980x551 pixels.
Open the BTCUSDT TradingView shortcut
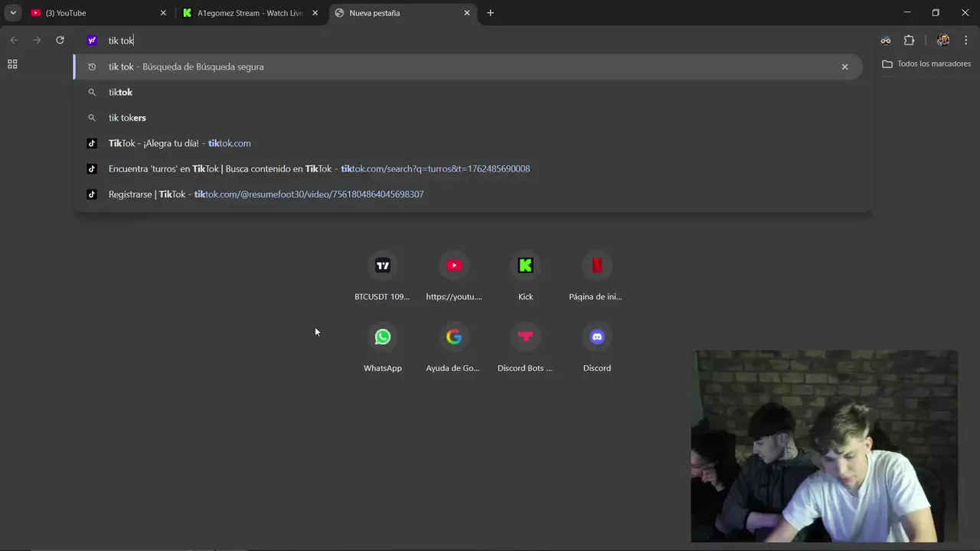383,275
